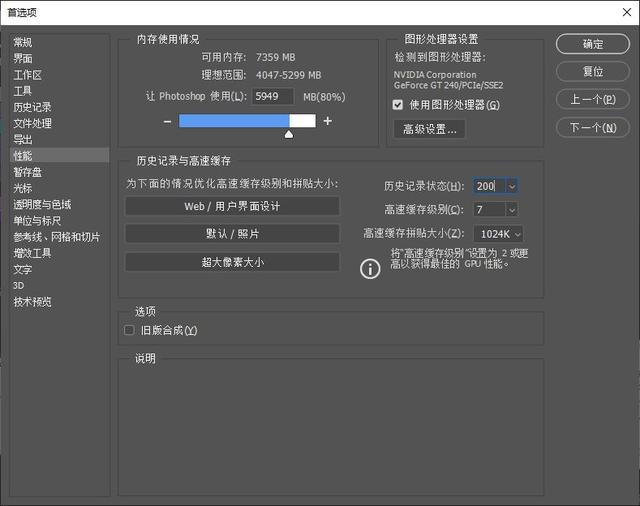Enable the 旧版合成 checkbox
Screen dimensions: 640x506
pyautogui.click(x=129, y=330)
